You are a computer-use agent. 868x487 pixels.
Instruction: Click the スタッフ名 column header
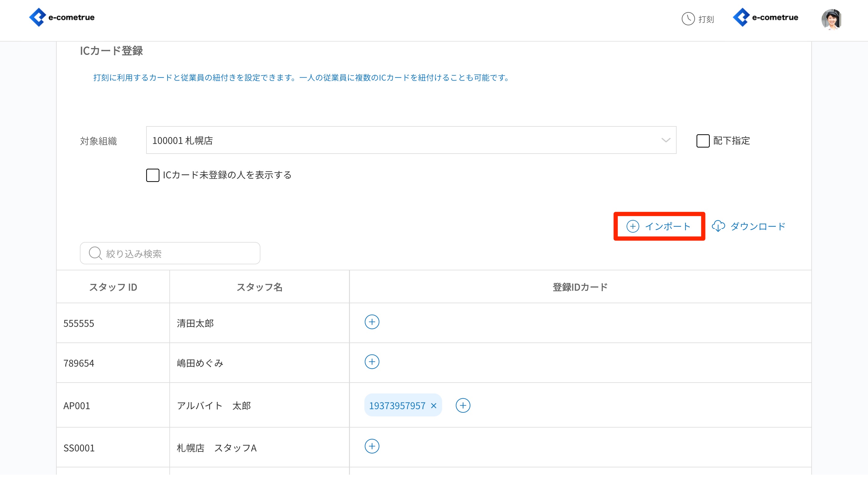(x=259, y=287)
